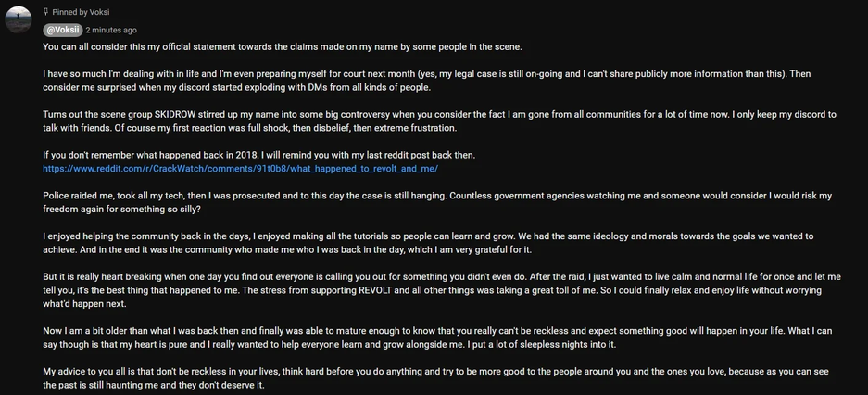
Task: Open the @Voksii channel name badge
Action: (x=62, y=30)
